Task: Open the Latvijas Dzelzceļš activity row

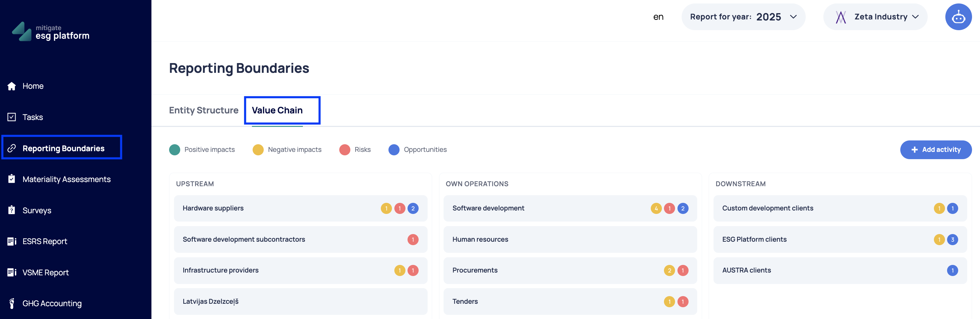Action: pos(300,301)
